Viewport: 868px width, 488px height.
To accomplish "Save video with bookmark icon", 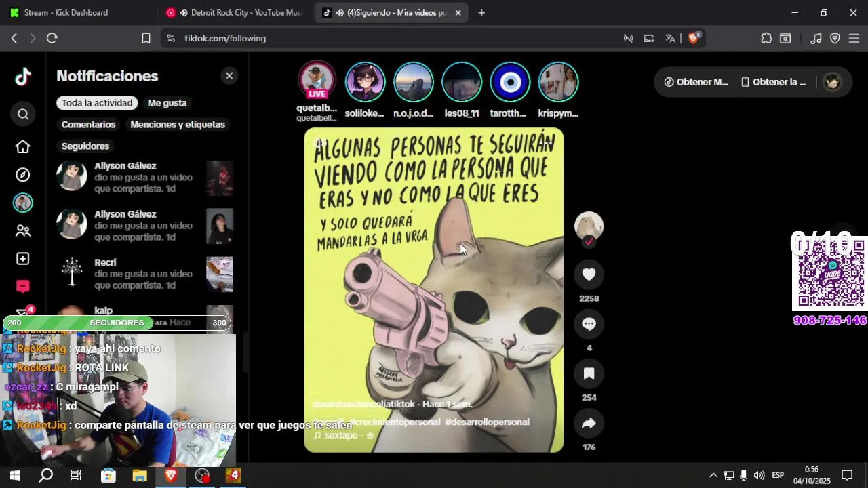I will (x=589, y=373).
